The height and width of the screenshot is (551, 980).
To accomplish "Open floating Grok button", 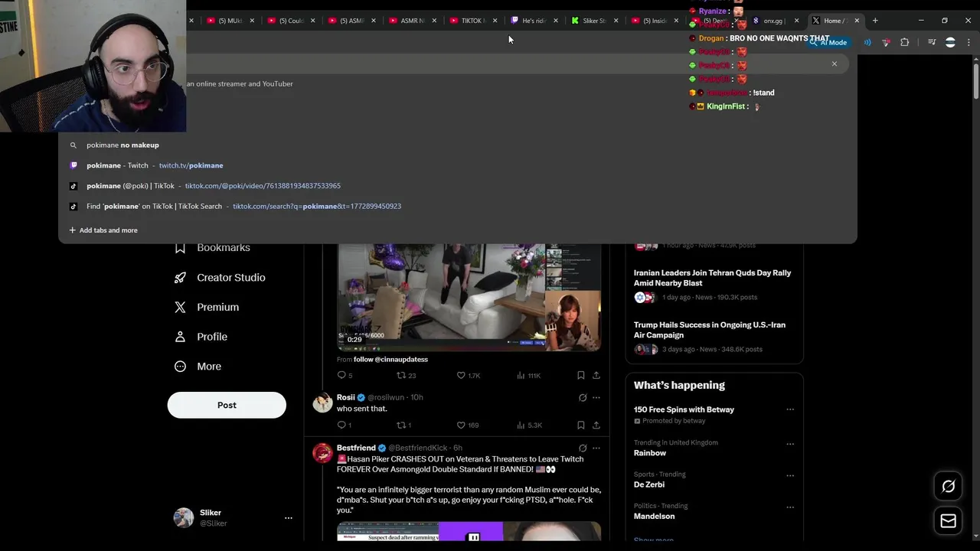I will [x=948, y=486].
